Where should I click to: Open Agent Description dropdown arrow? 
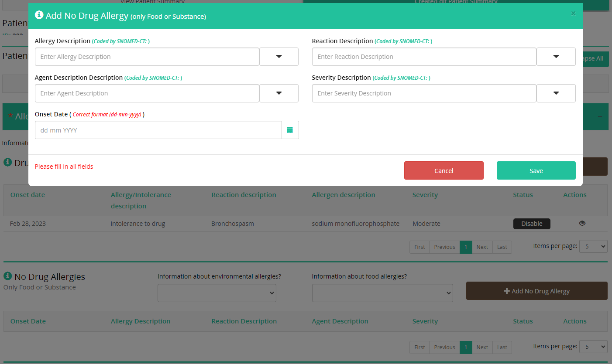[279, 93]
